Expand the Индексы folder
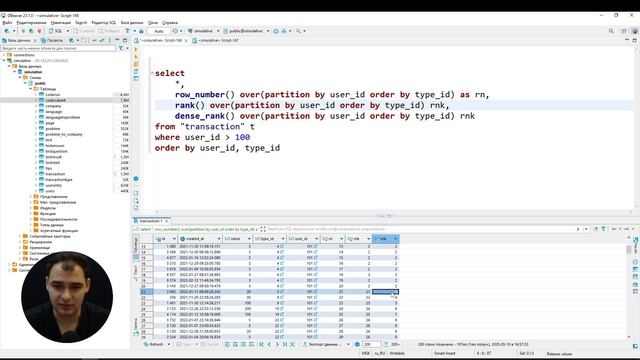Viewport: 640px width, 360px height. [31, 208]
